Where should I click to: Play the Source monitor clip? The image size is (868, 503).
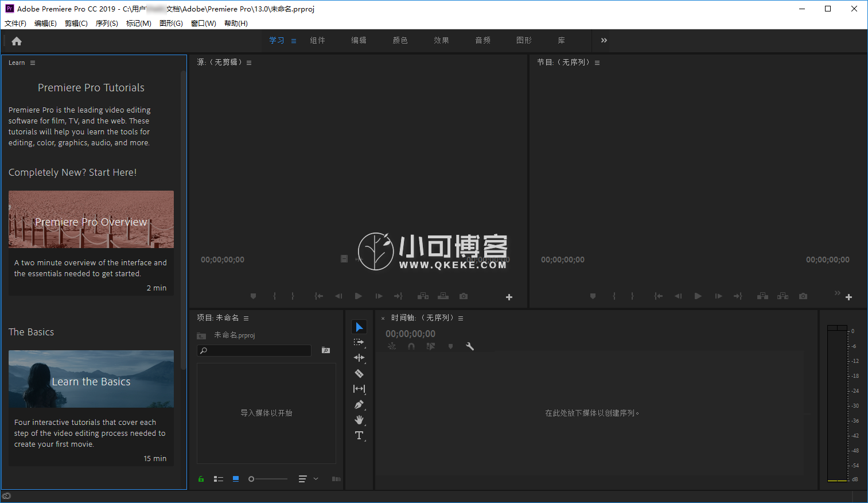click(x=358, y=296)
